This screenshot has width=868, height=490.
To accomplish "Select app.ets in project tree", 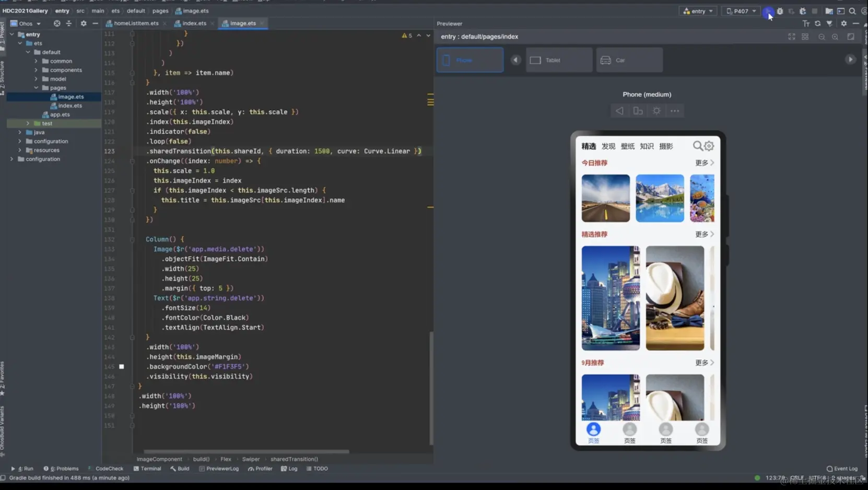I will coord(56,114).
